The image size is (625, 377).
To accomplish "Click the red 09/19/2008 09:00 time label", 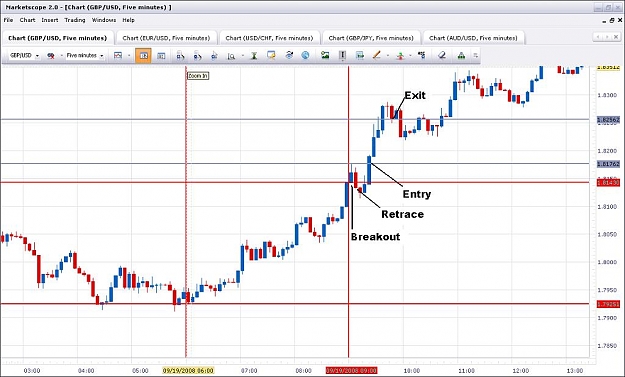I will pyautogui.click(x=351, y=370).
